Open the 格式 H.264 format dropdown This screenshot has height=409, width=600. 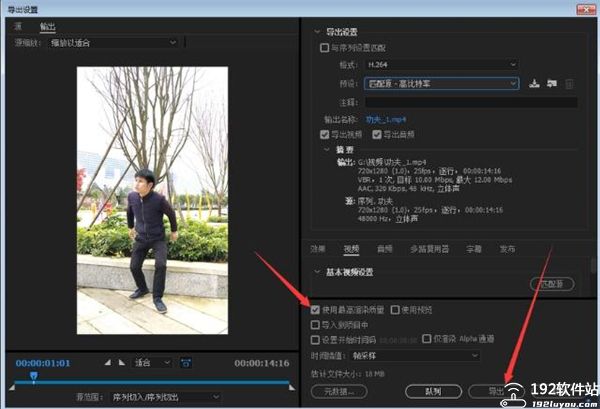point(440,66)
